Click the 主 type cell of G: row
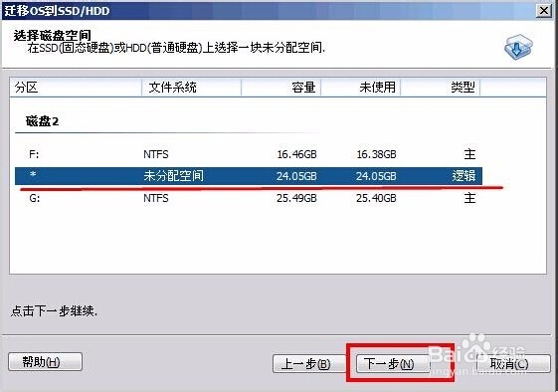 tap(469, 198)
